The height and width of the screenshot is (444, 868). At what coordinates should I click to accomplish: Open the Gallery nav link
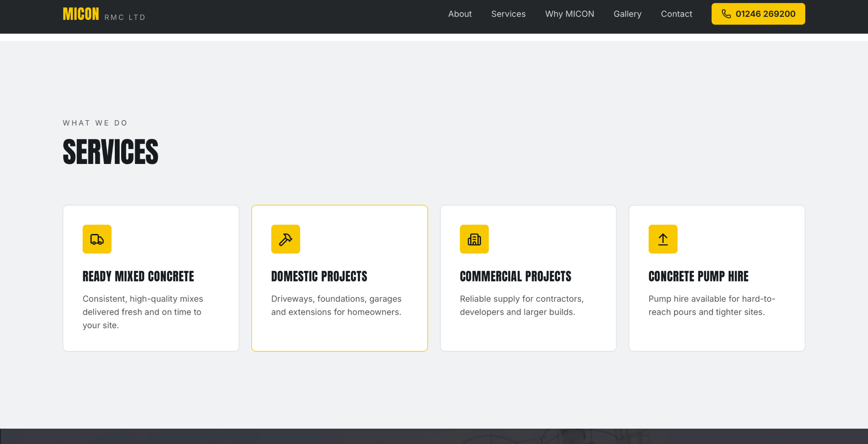[x=627, y=14]
